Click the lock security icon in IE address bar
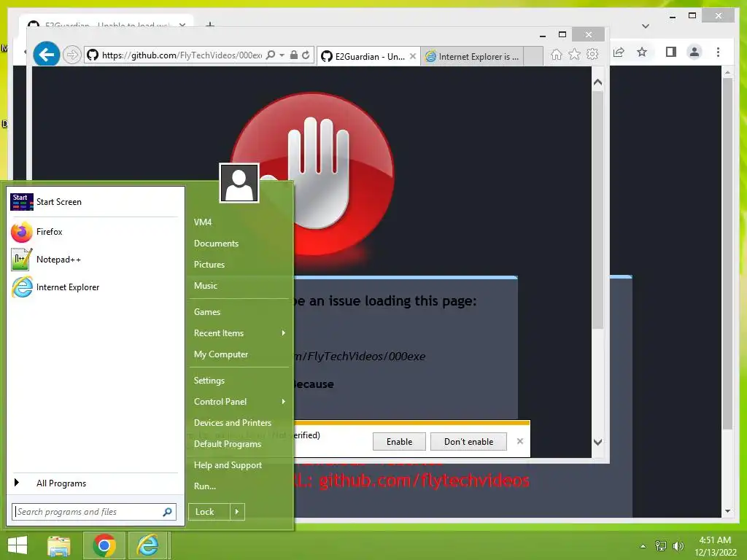This screenshot has height=560, width=747. [294, 55]
